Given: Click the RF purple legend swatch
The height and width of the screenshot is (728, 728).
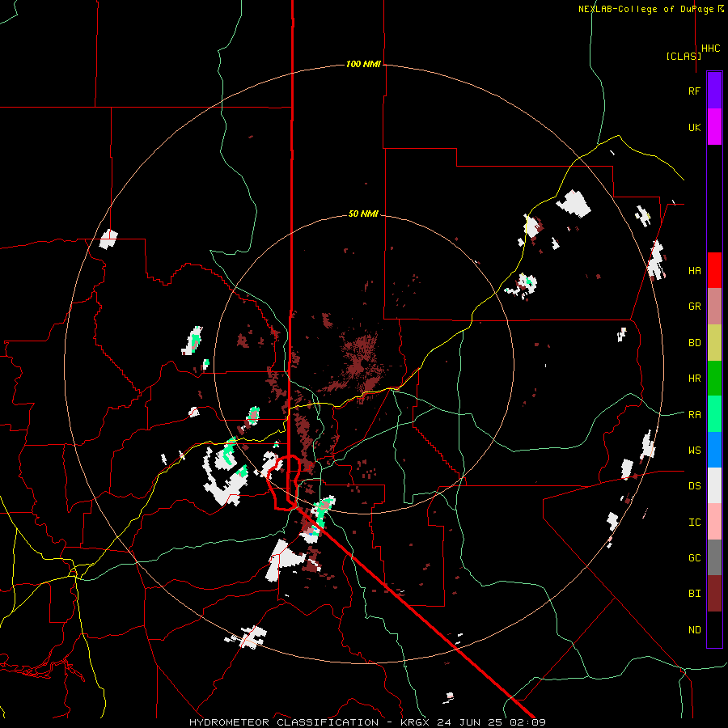Looking at the screenshot, I should click(x=714, y=91).
